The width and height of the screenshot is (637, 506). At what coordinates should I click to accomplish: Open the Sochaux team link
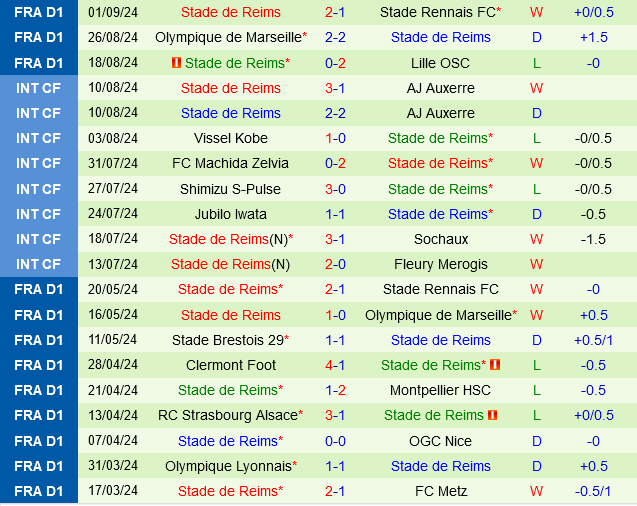[x=440, y=239]
